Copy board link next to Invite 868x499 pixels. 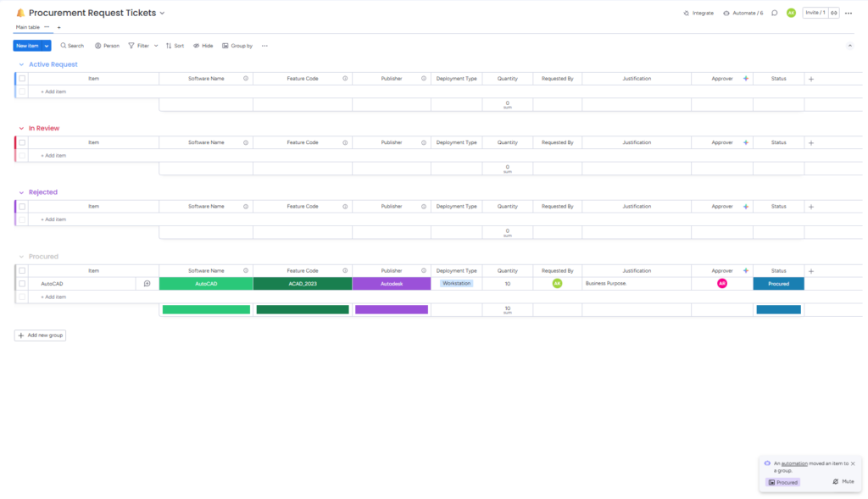[x=834, y=13]
